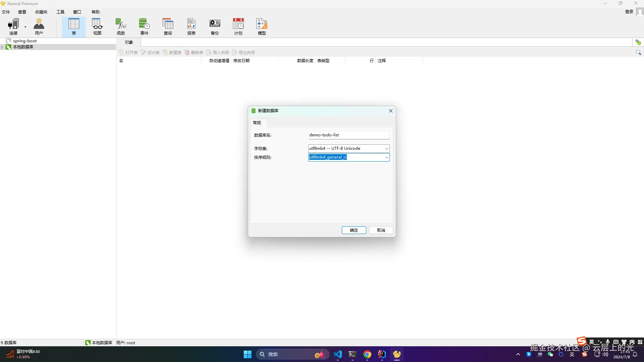The height and width of the screenshot is (362, 644).
Task: Click the 设计表 (Design Table) button
Action: pyautogui.click(x=150, y=52)
